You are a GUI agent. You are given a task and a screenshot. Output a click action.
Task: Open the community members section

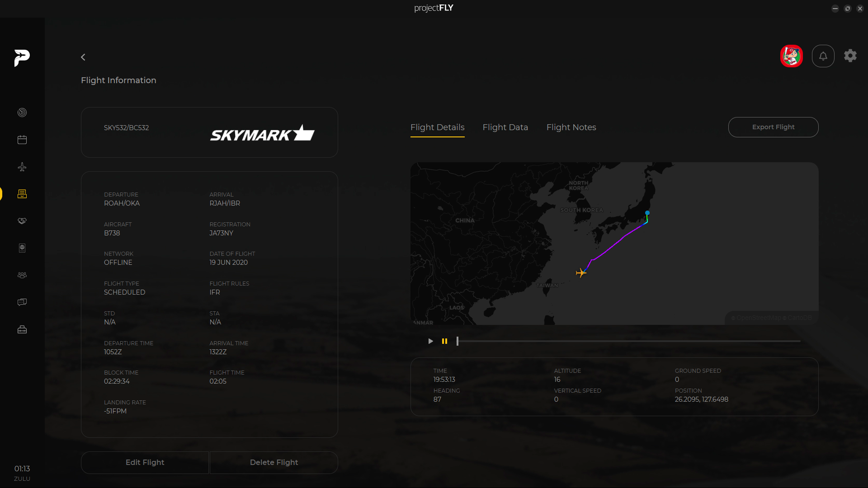[22, 275]
